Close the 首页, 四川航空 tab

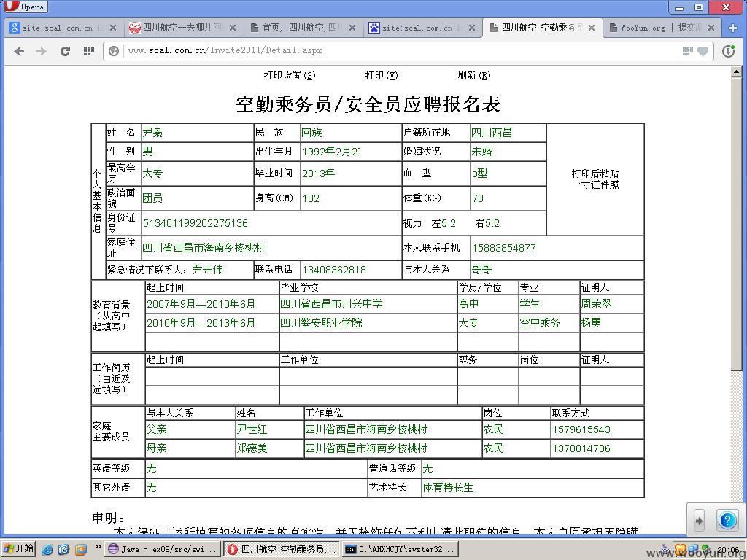[352, 28]
